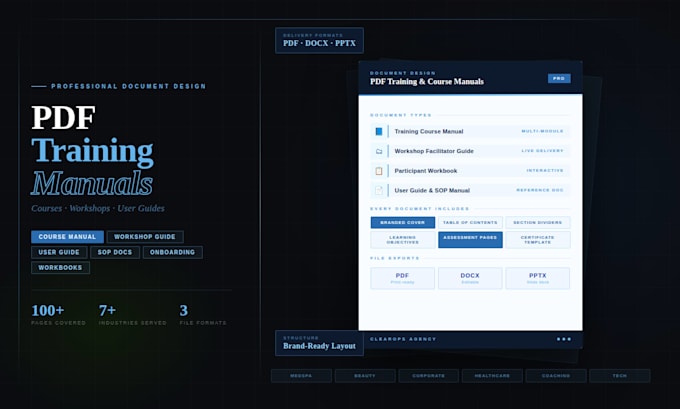Toggle the Learning Objectives chip
The height and width of the screenshot is (409, 680).
pyautogui.click(x=403, y=240)
